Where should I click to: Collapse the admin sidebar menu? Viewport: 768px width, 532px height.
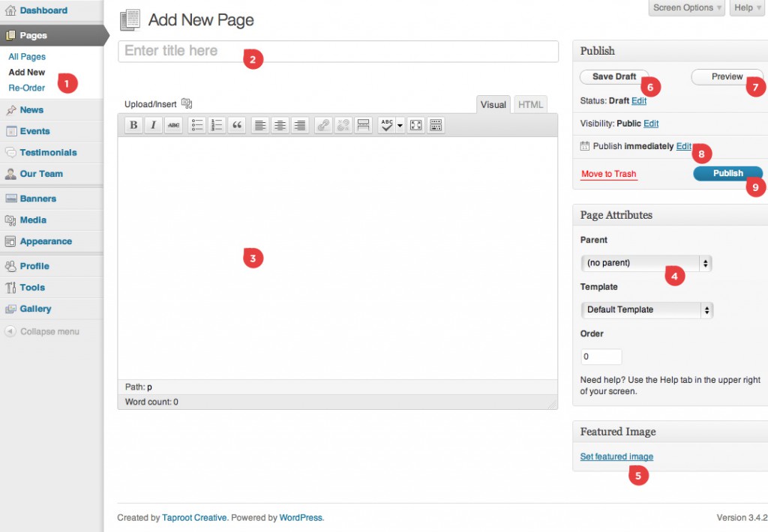[49, 331]
